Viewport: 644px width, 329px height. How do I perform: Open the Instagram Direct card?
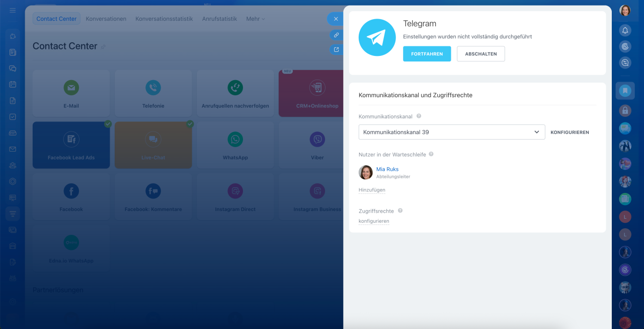235,196
